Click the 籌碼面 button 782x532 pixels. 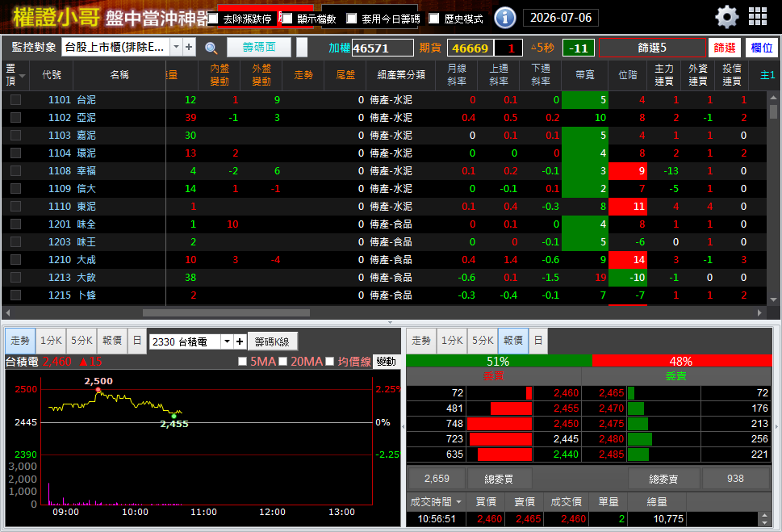point(259,48)
